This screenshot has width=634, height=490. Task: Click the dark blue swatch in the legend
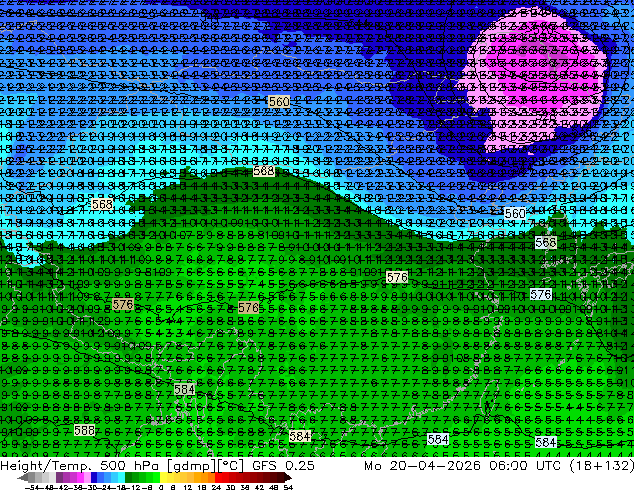94,477
